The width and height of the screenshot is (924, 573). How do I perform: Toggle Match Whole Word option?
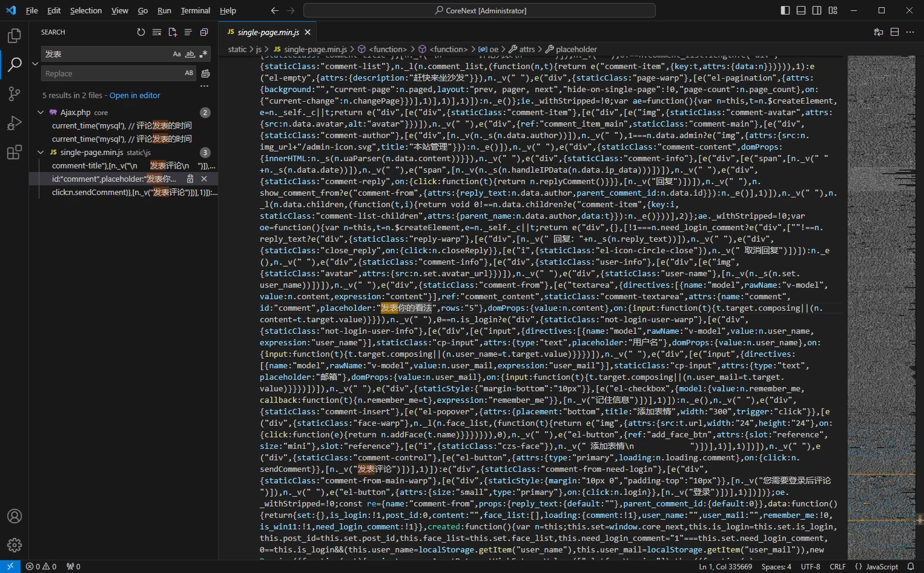tap(190, 54)
